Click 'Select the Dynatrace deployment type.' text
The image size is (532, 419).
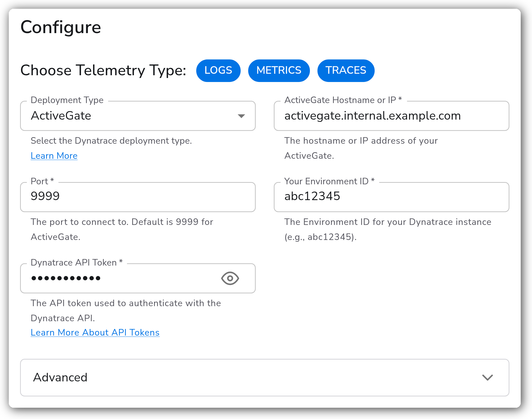click(x=111, y=141)
